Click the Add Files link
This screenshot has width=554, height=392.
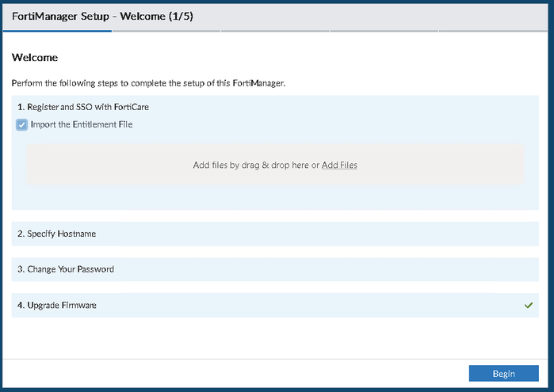pyautogui.click(x=339, y=166)
